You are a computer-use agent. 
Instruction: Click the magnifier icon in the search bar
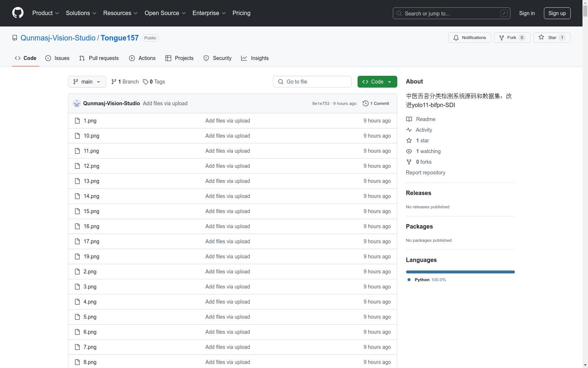(399, 13)
